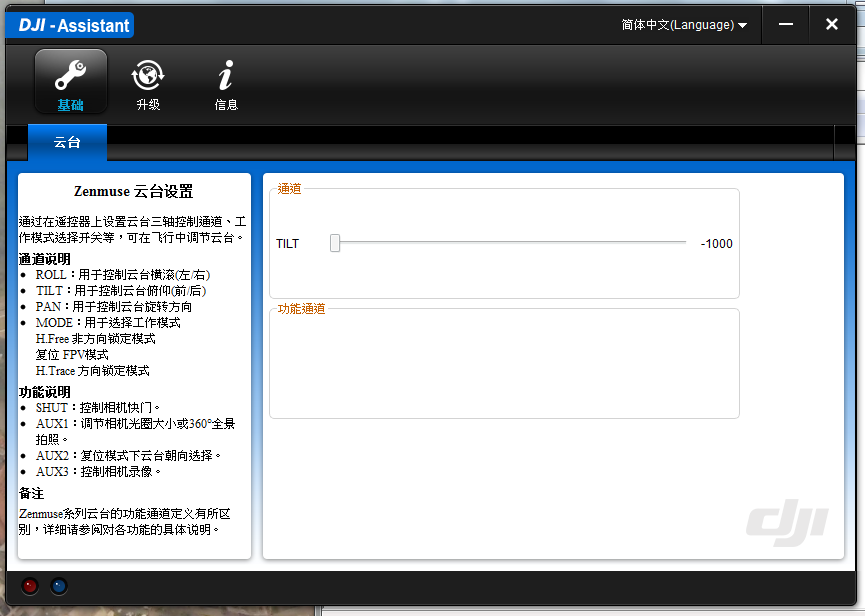Click the PAN description line
The width and height of the screenshot is (865, 616).
[x=114, y=307]
